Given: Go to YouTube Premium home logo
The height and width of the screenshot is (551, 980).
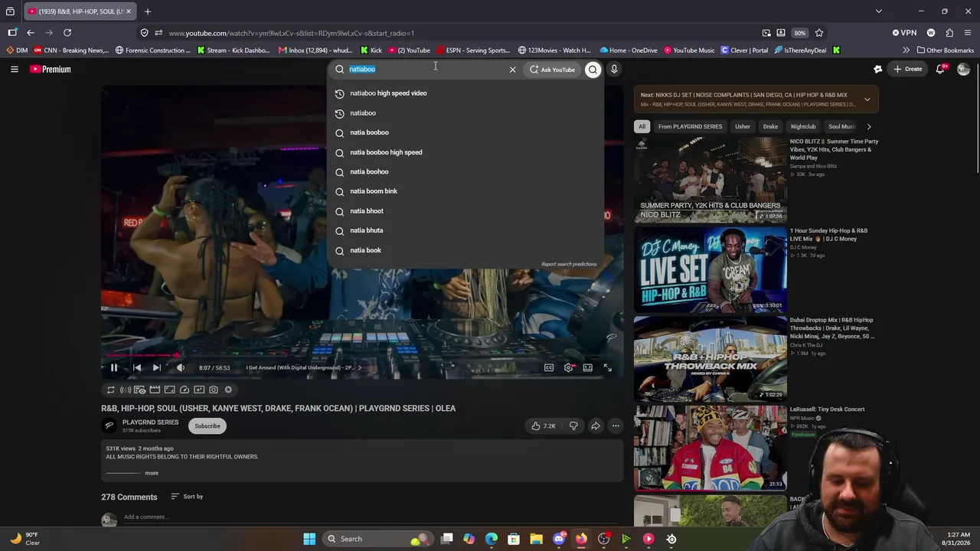Looking at the screenshot, I should (x=51, y=69).
